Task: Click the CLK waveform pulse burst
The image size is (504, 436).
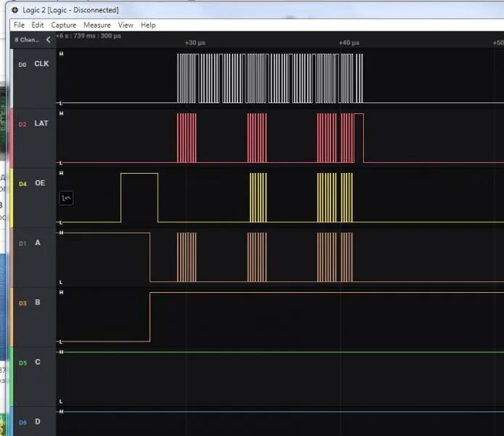Action: (269, 78)
